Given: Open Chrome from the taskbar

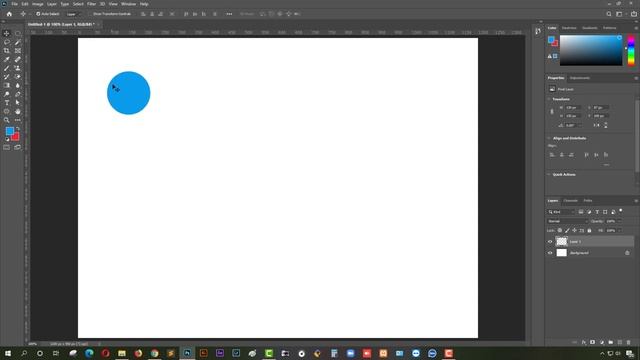Looking at the screenshot, I should click(x=154, y=353).
